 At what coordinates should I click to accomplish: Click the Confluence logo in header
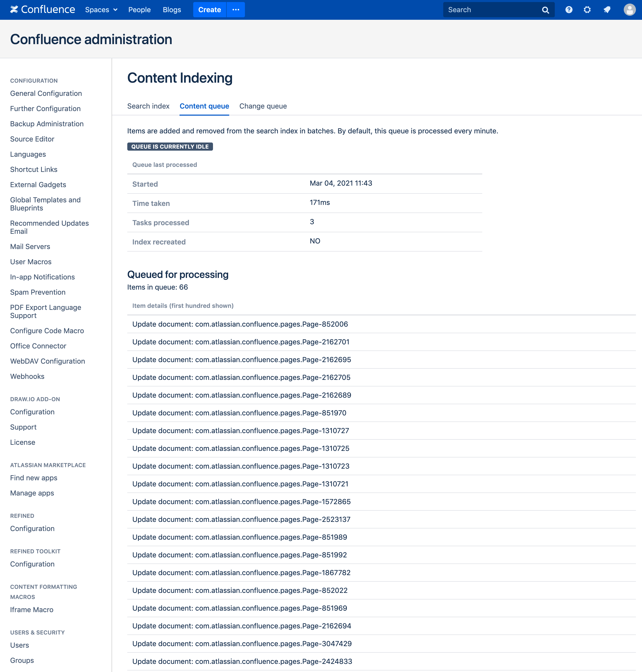point(42,10)
